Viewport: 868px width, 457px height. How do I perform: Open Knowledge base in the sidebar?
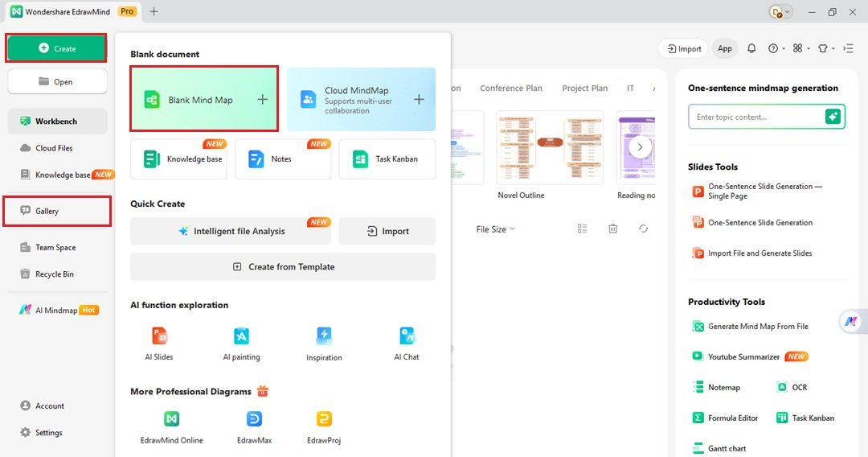[x=62, y=175]
